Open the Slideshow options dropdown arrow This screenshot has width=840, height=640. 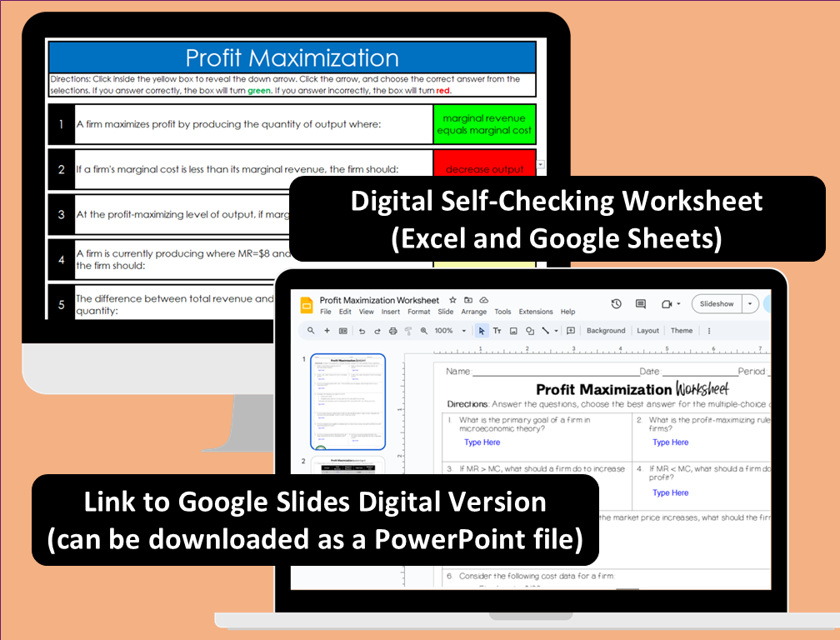(x=750, y=303)
